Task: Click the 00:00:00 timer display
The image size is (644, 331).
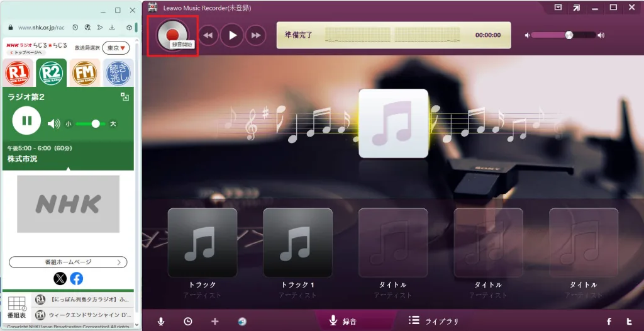Action: [x=488, y=35]
